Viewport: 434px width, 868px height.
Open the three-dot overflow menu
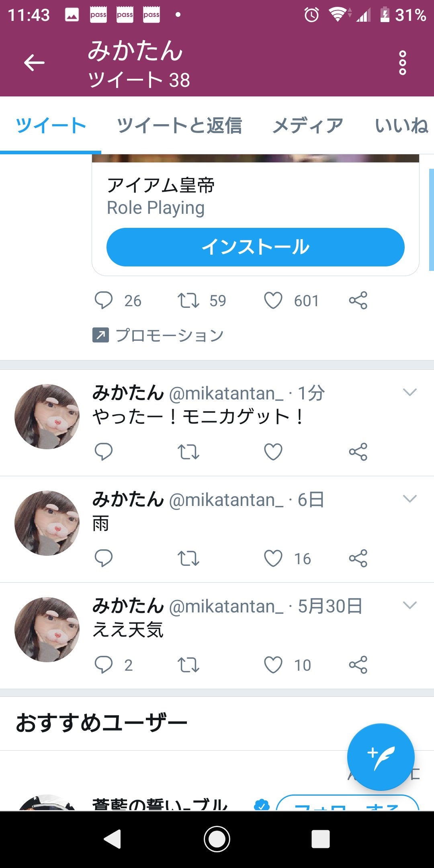402,63
